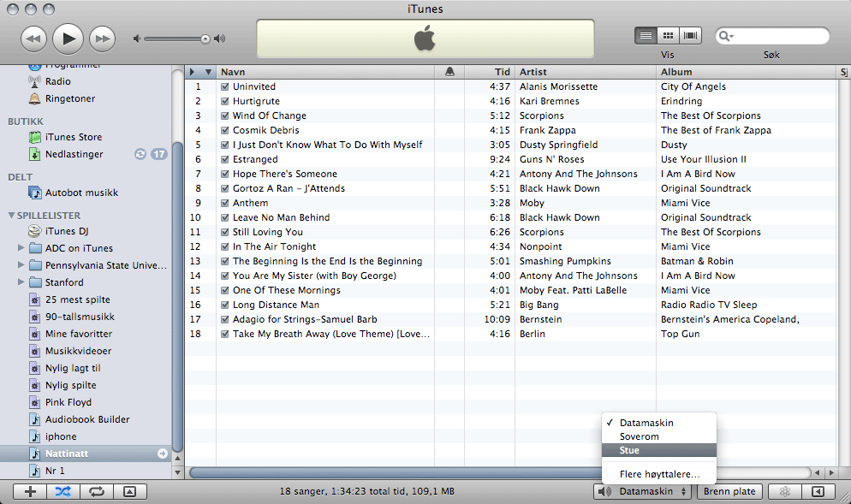Screen dimensions: 851x504
Task: Select the Mine favoritter playlist
Action: coord(79,334)
